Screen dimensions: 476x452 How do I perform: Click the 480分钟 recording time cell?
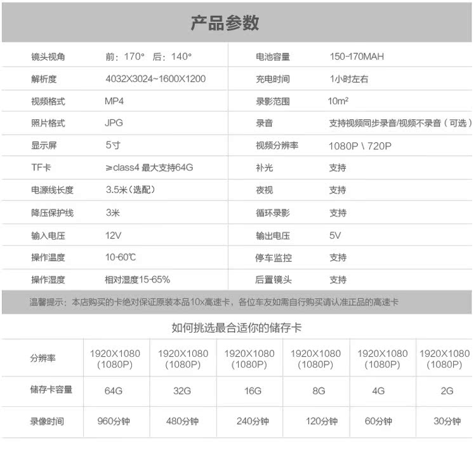pyautogui.click(x=182, y=422)
